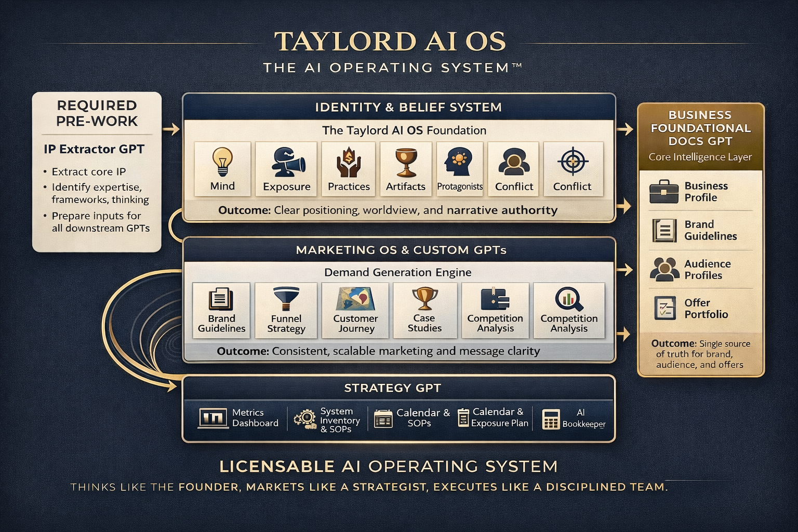Select the Protagonists head icon
The width and height of the screenshot is (798, 532).
(x=460, y=163)
